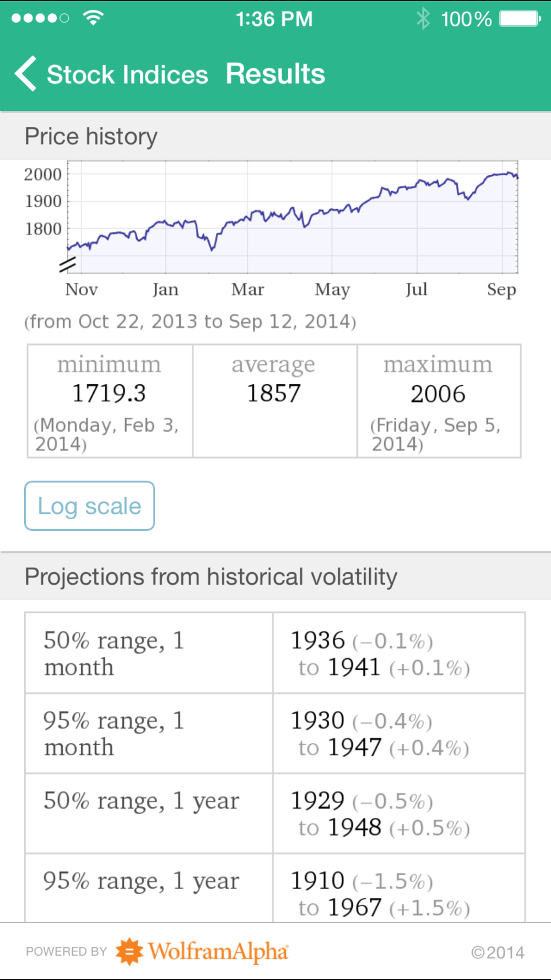This screenshot has height=980, width=551.
Task: Select the maximum 2006 cell
Action: [439, 401]
